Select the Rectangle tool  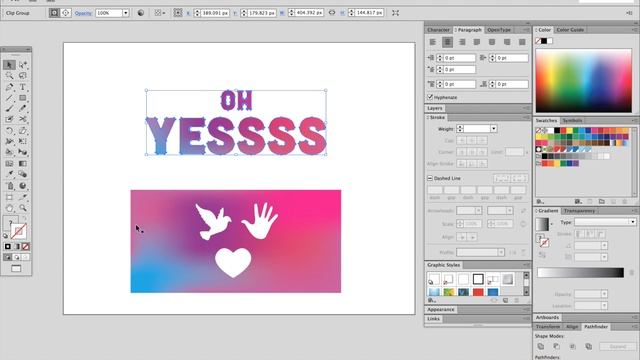point(23,98)
